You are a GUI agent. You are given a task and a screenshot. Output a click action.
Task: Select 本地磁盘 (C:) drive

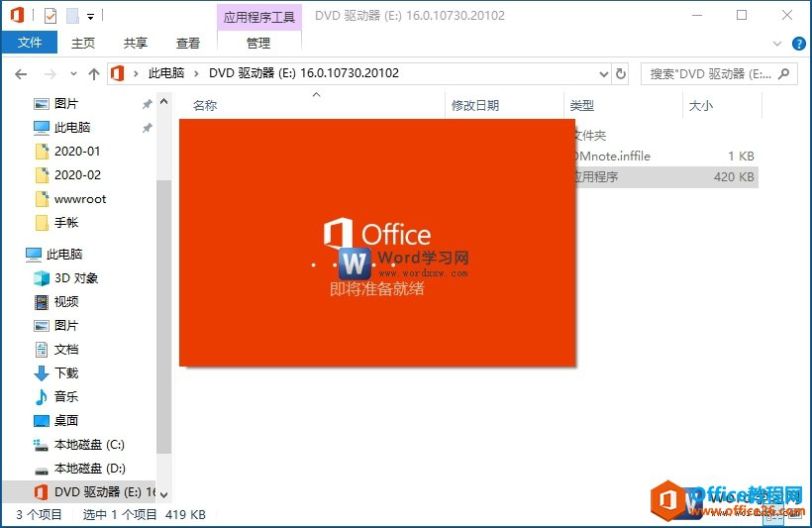coord(88,445)
